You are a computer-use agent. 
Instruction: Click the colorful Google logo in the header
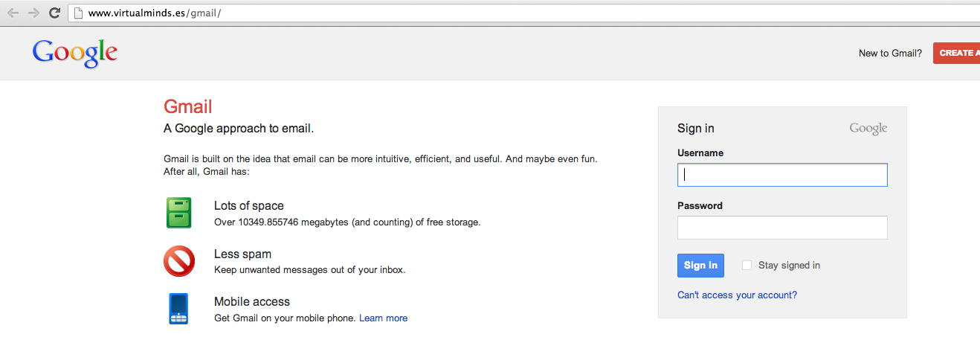(x=75, y=53)
